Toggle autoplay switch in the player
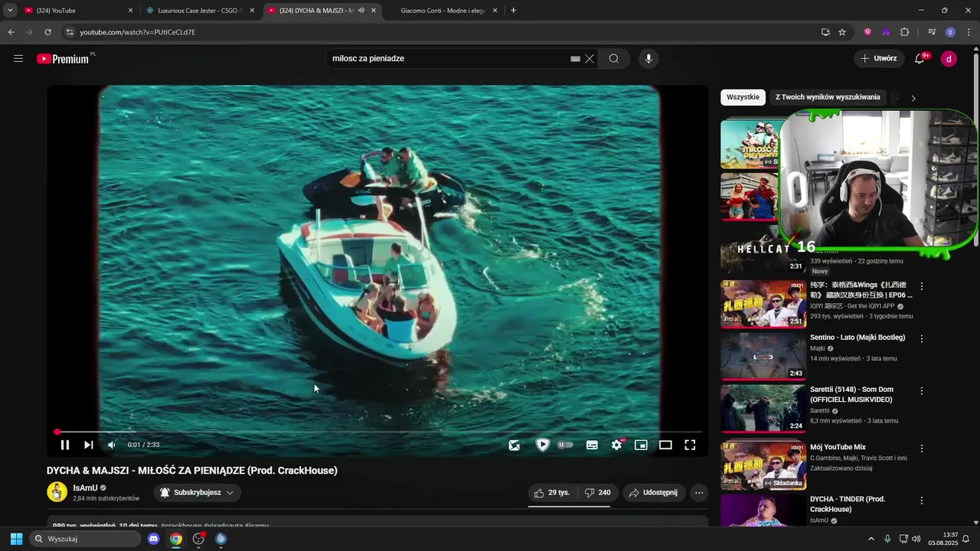This screenshot has height=551, width=980. tap(566, 445)
